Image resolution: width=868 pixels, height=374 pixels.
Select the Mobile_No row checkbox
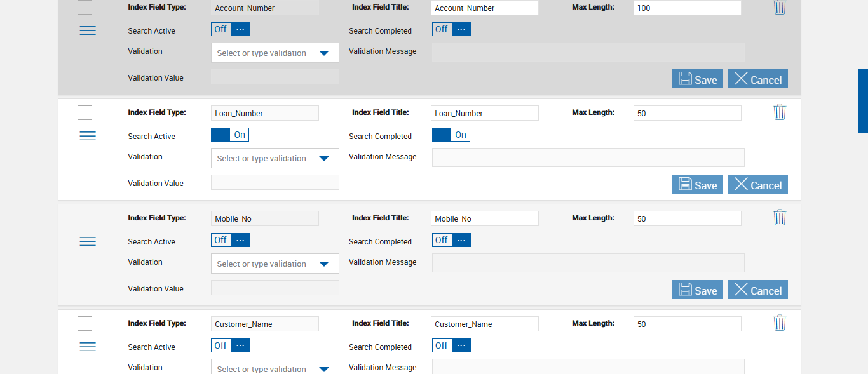click(85, 218)
